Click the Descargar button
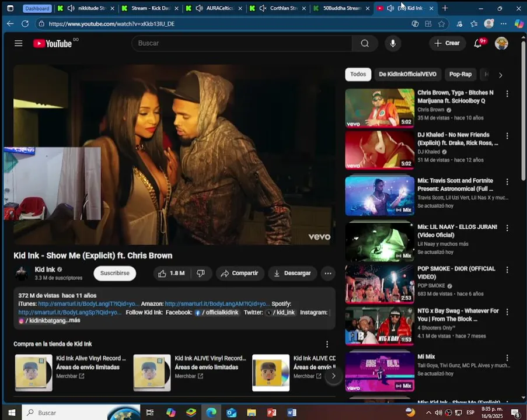 pos(292,273)
